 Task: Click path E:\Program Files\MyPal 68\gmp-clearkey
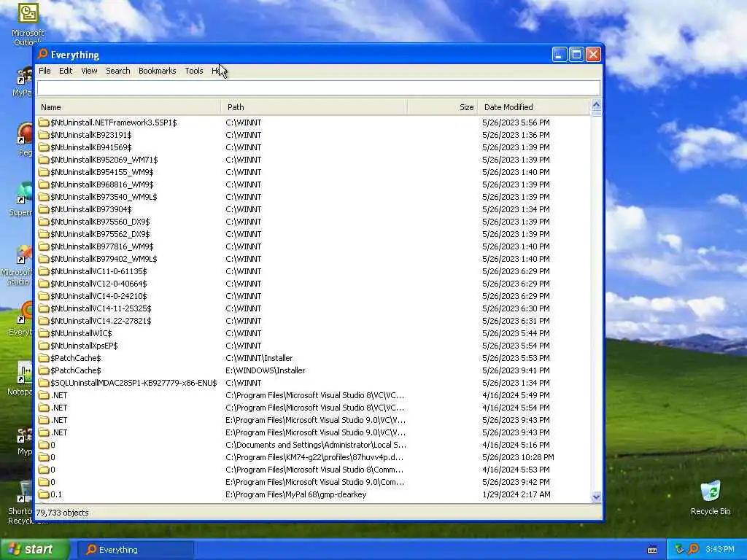296,494
